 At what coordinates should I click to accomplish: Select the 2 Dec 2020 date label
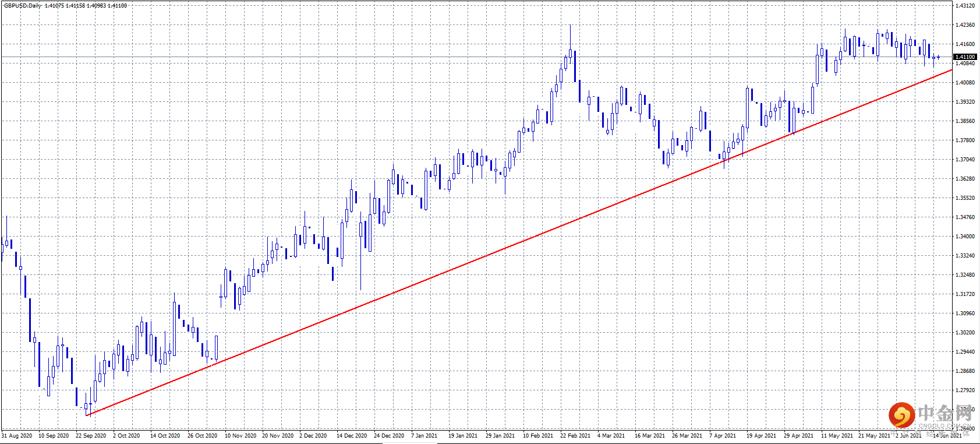[x=313, y=436]
